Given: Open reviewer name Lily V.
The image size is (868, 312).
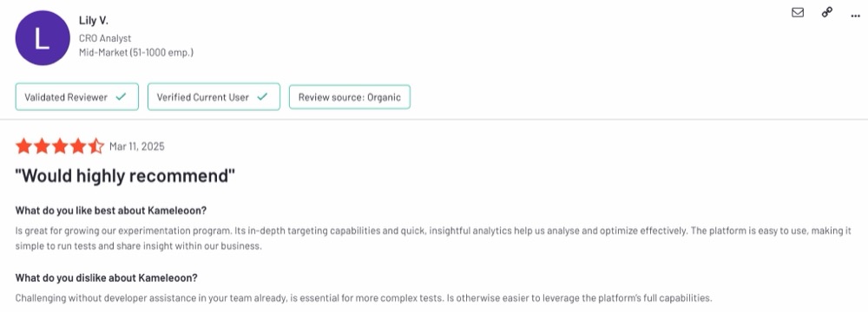Looking at the screenshot, I should (94, 21).
